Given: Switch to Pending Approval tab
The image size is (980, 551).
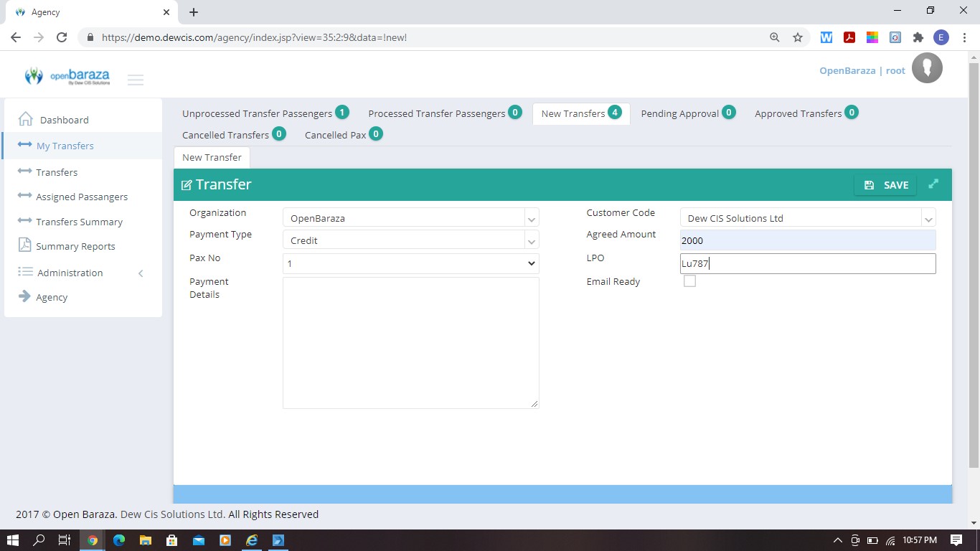Looking at the screenshot, I should point(679,113).
